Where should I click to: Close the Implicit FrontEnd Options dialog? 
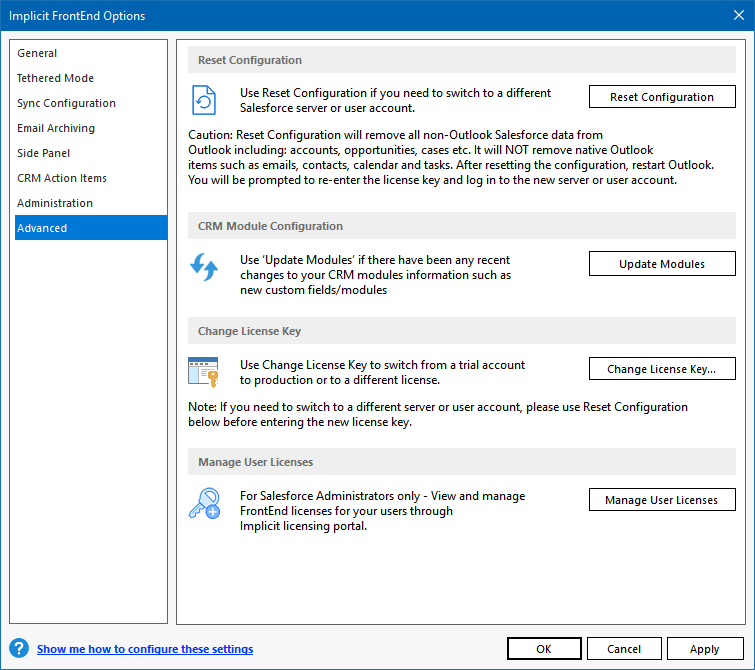[x=737, y=15]
